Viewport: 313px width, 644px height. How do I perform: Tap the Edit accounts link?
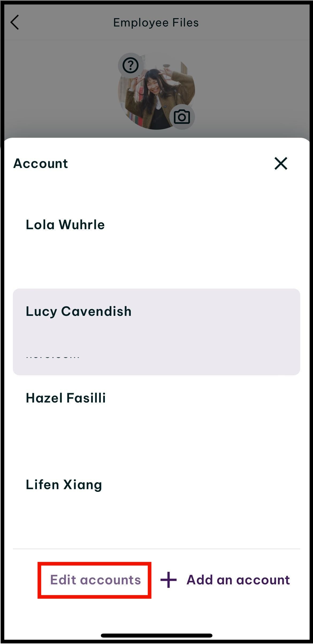pos(95,580)
